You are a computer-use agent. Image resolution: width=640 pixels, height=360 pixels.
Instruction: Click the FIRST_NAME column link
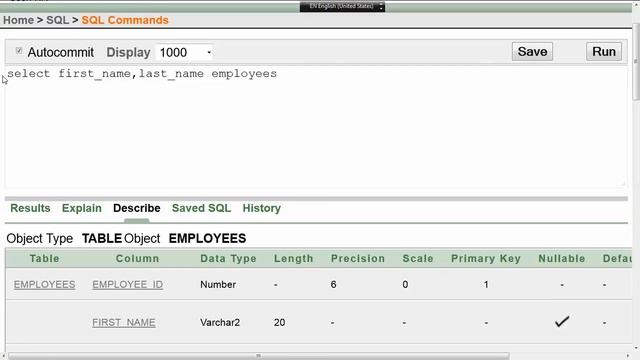coord(124,322)
